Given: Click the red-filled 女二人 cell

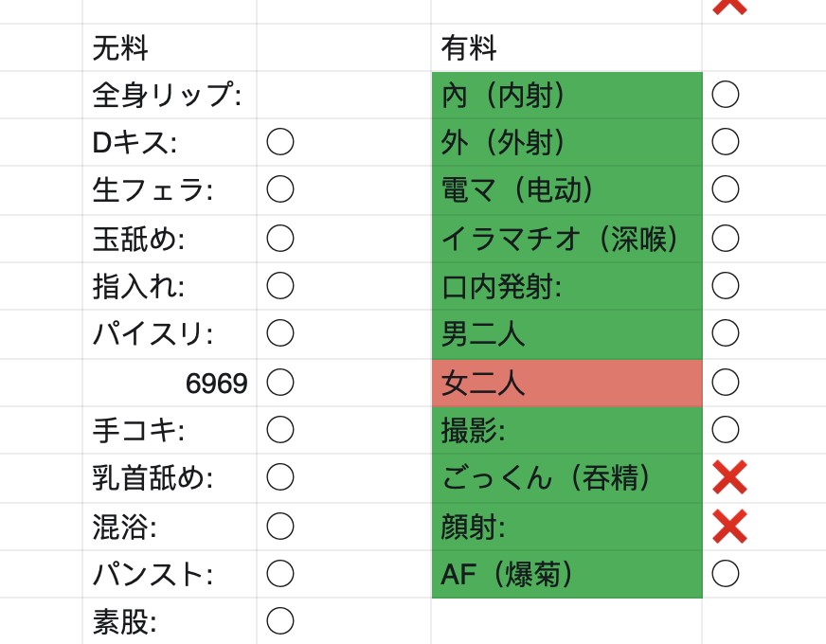Looking at the screenshot, I should 566,383.
